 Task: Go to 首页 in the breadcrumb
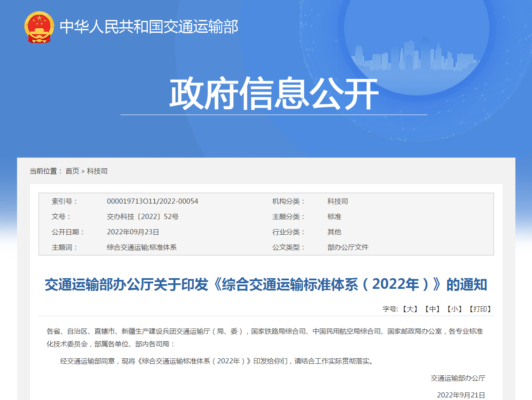point(72,171)
